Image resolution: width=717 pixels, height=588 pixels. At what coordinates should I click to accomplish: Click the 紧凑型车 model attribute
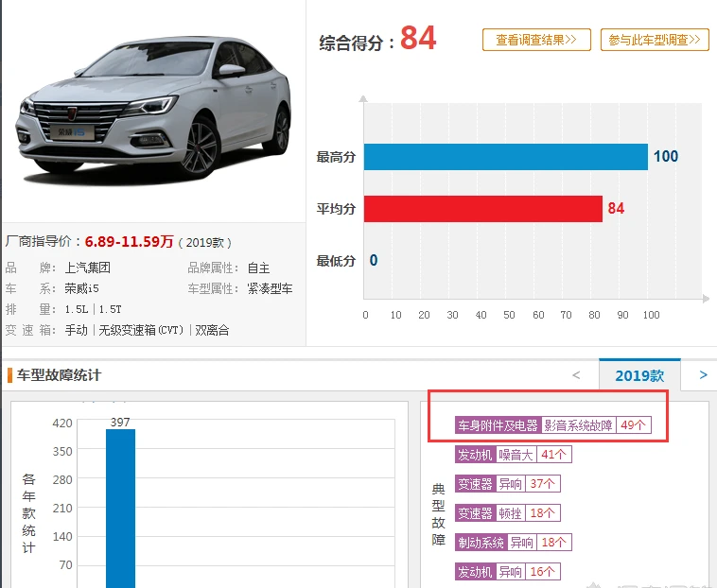point(270,288)
